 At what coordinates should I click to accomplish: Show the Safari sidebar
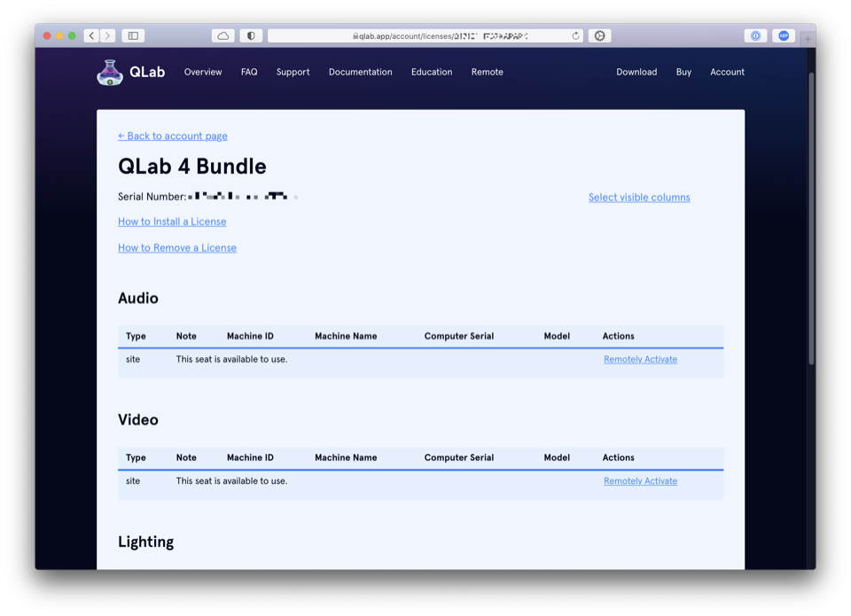(x=133, y=36)
